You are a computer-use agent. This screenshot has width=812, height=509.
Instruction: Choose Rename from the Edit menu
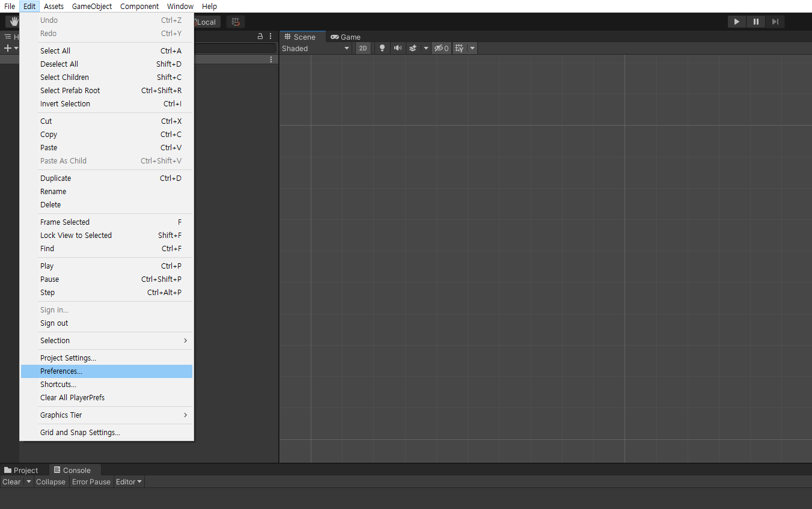pos(106,191)
